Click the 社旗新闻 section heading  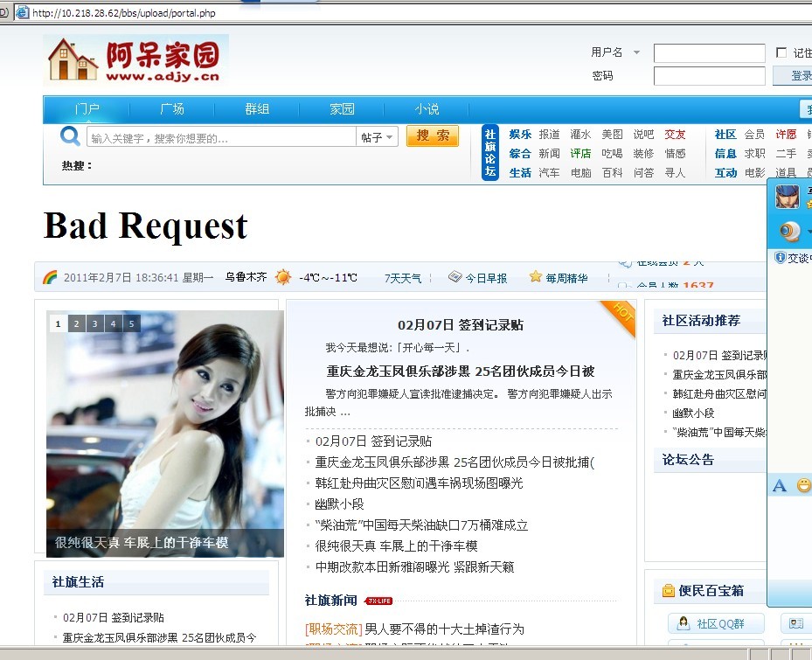coord(331,601)
